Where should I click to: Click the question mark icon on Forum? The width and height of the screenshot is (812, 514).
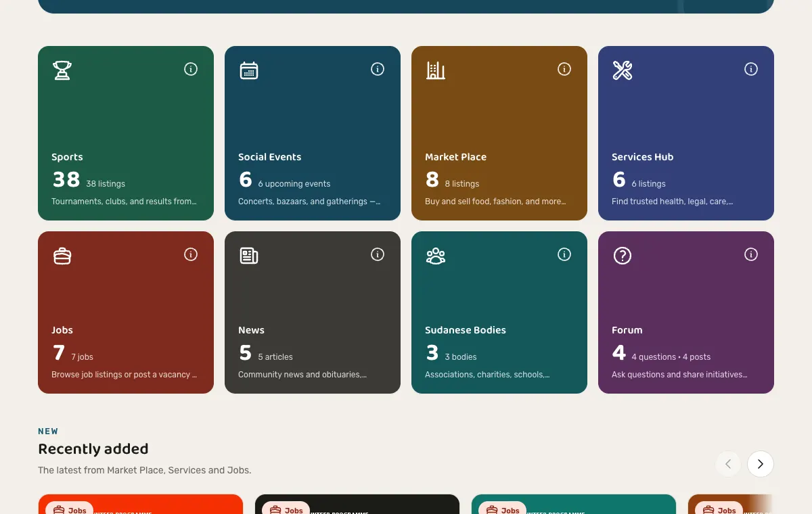click(623, 256)
